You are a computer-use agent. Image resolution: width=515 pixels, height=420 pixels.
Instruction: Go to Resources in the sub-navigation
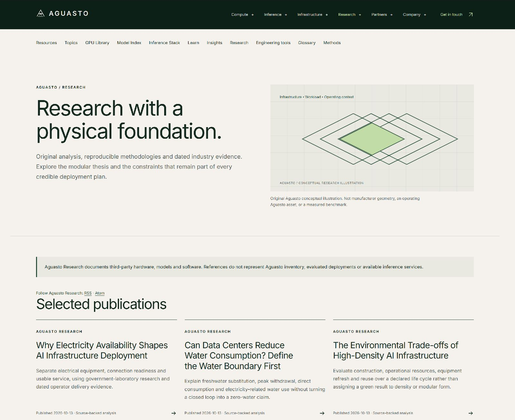click(46, 43)
